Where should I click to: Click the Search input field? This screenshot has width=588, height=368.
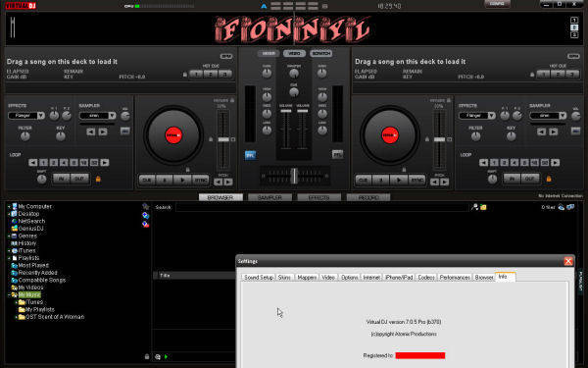click(x=322, y=207)
